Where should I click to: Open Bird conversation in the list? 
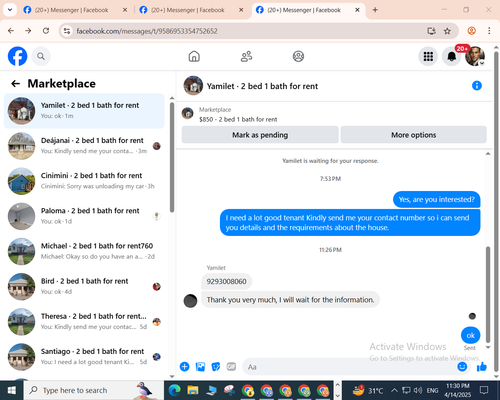click(x=84, y=287)
